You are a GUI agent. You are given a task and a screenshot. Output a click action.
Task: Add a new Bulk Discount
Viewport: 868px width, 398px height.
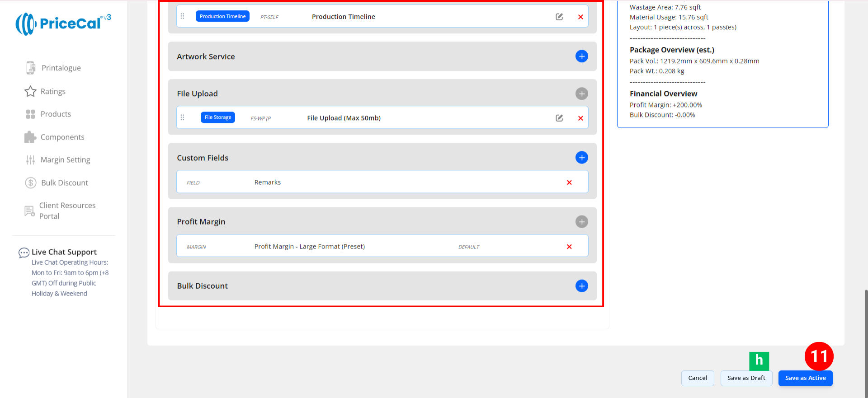click(x=581, y=286)
